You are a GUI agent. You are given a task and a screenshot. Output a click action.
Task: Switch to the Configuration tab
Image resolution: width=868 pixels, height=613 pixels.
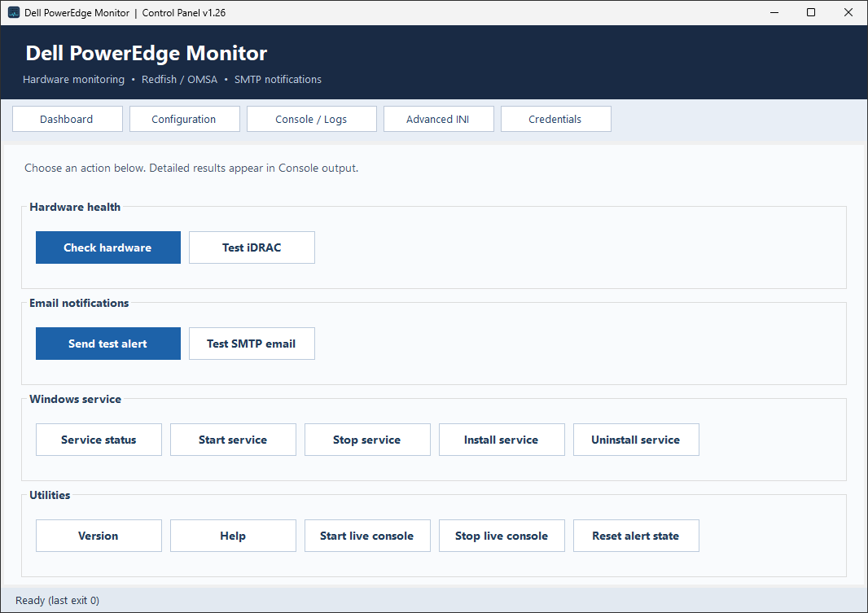click(x=184, y=119)
